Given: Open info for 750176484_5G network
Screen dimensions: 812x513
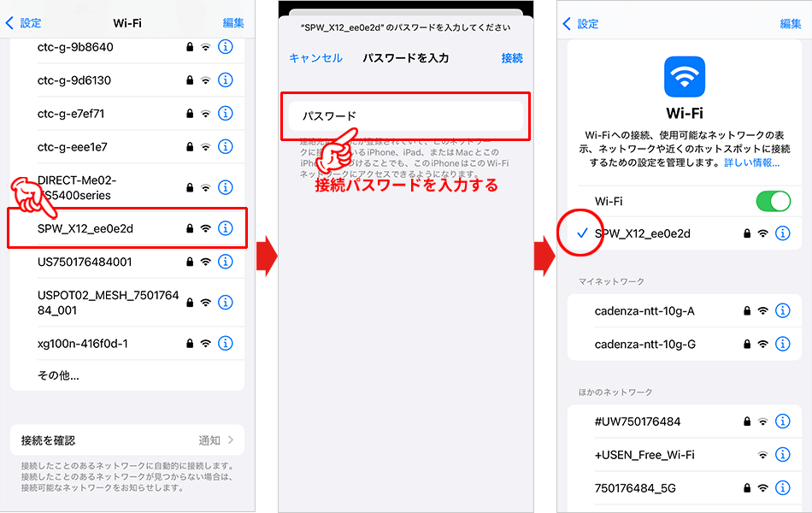Looking at the screenshot, I should (783, 487).
